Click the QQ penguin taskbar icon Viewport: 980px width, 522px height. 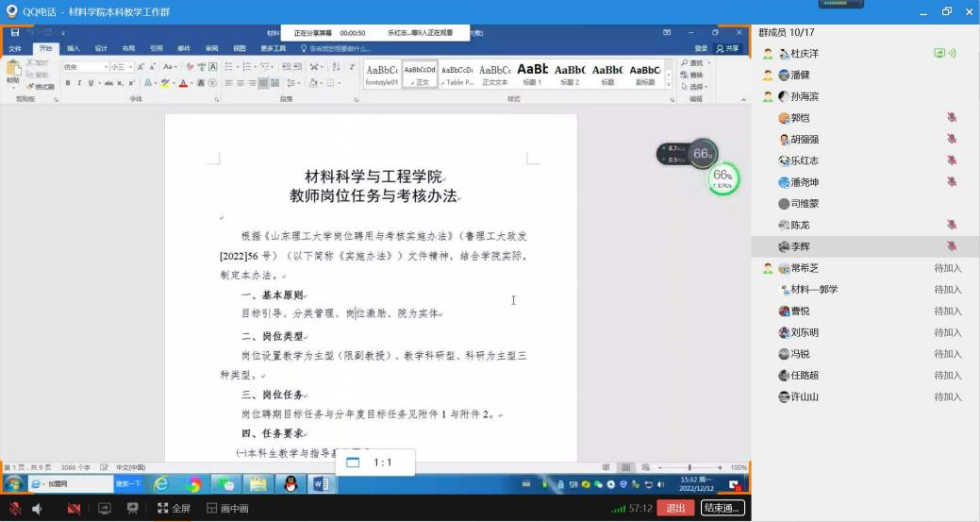tap(291, 484)
